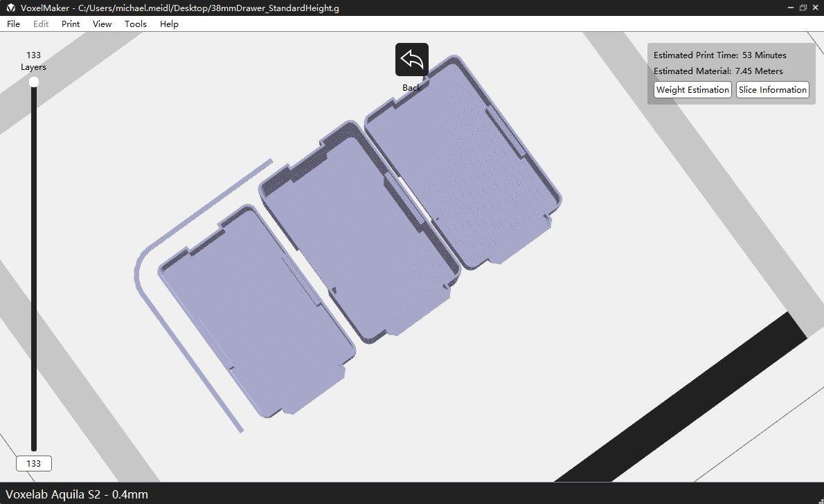Click the middle of the layer slider track
Image resolution: width=824 pixels, height=504 pixels.
[33, 267]
